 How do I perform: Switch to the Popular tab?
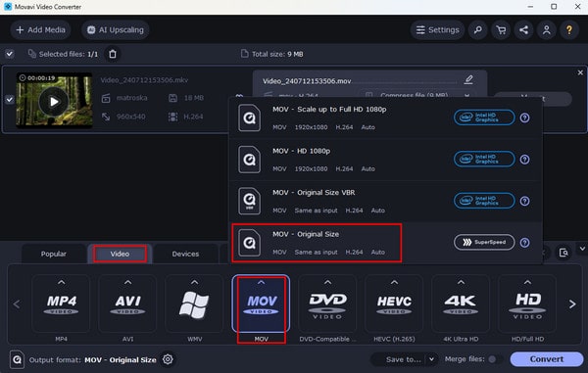(53, 254)
